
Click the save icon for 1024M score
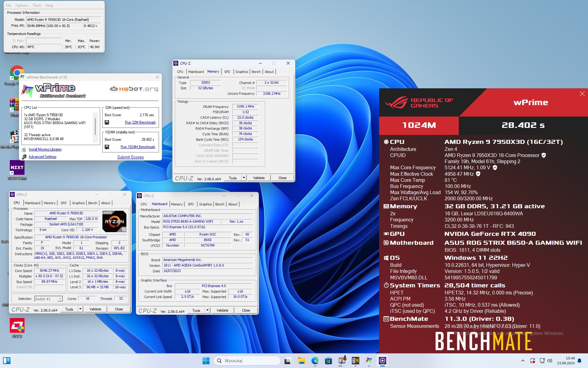click(x=107, y=147)
